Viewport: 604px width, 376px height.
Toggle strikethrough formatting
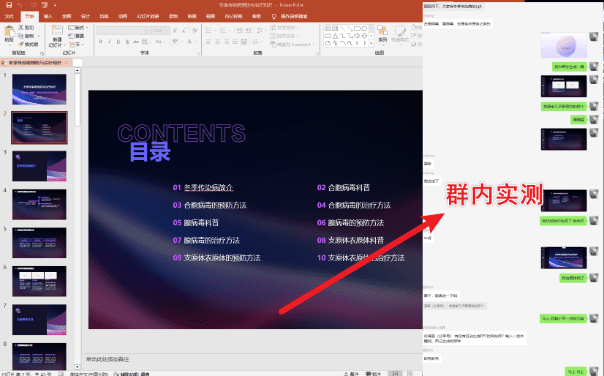(x=136, y=42)
